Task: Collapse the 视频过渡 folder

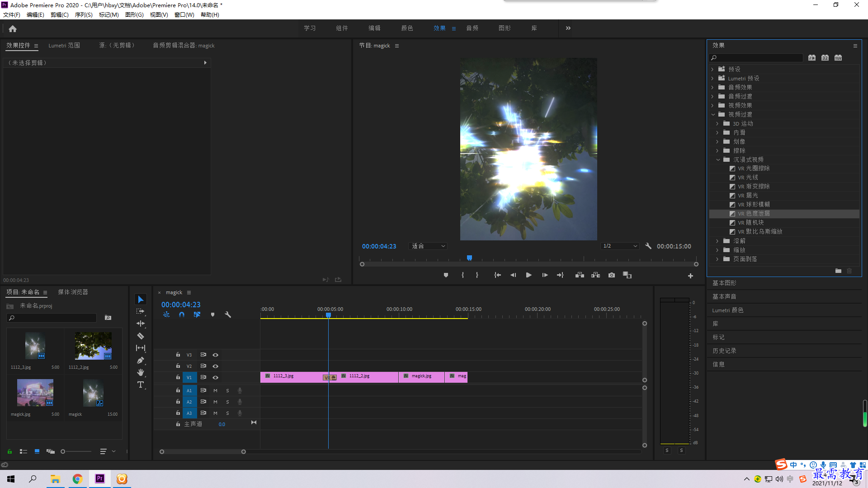Action: coord(713,114)
